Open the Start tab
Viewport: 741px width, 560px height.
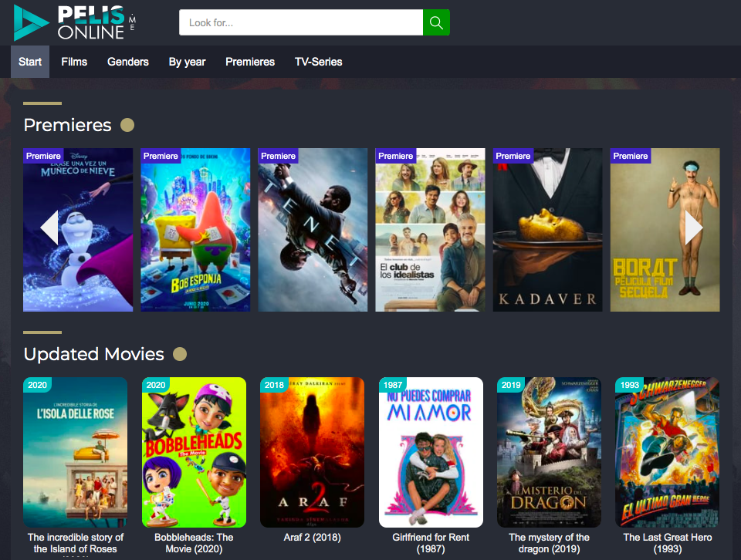(x=30, y=62)
